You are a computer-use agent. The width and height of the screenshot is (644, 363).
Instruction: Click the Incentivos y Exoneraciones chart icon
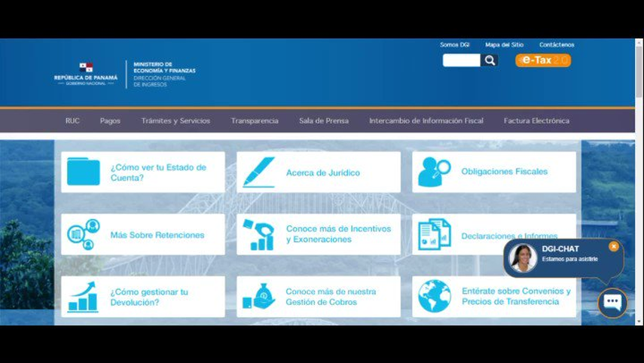coord(258,234)
